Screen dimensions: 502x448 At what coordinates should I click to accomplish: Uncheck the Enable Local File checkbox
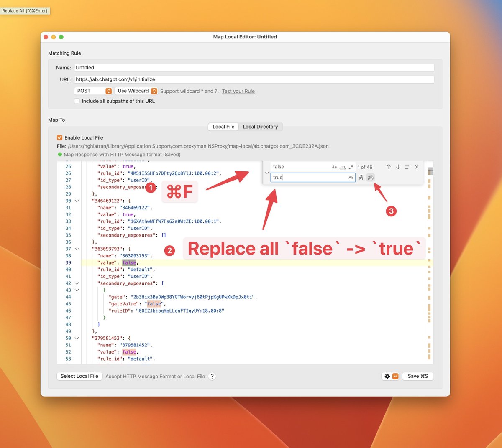tap(59, 137)
